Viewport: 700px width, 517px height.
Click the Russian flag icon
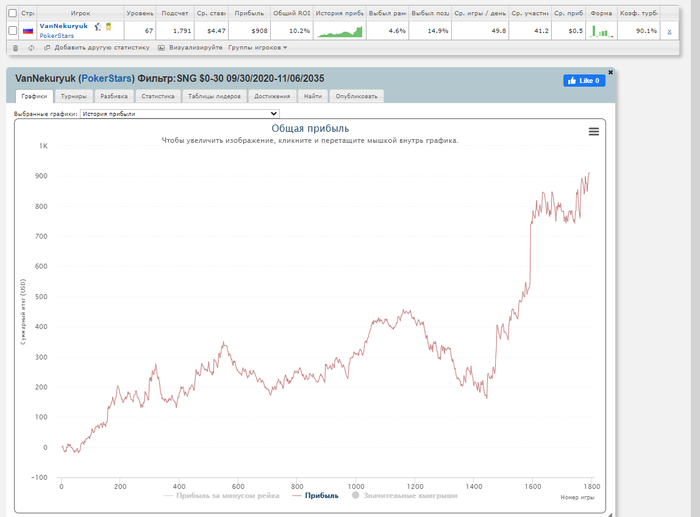pyautogui.click(x=28, y=31)
